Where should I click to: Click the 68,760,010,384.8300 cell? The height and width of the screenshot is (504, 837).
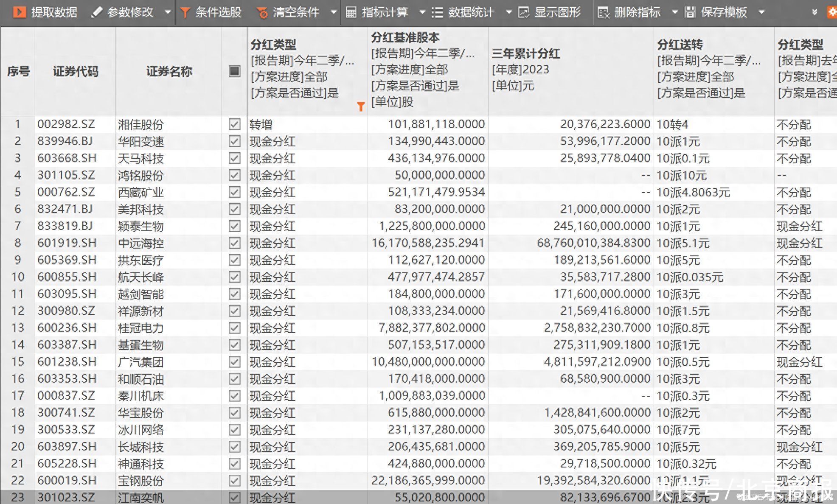[594, 243]
